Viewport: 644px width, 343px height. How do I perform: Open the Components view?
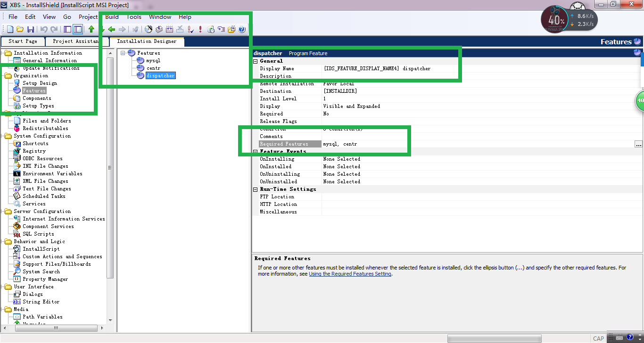point(37,98)
